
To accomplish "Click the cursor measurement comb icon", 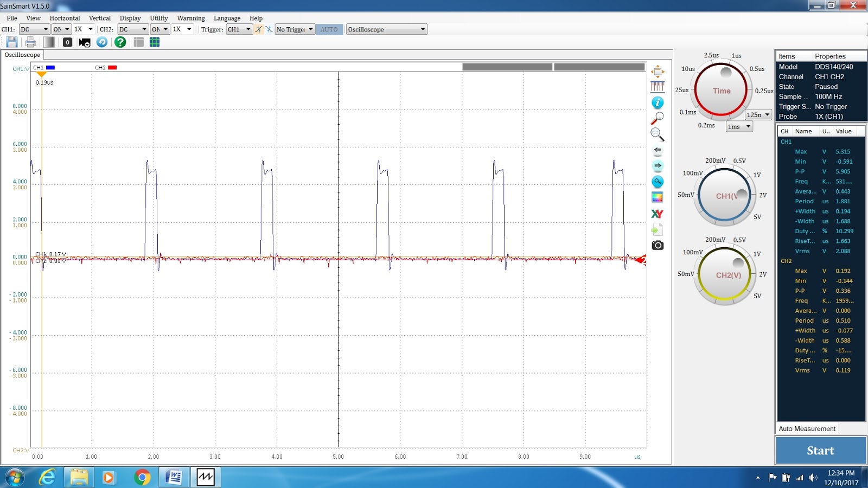I will pyautogui.click(x=658, y=87).
